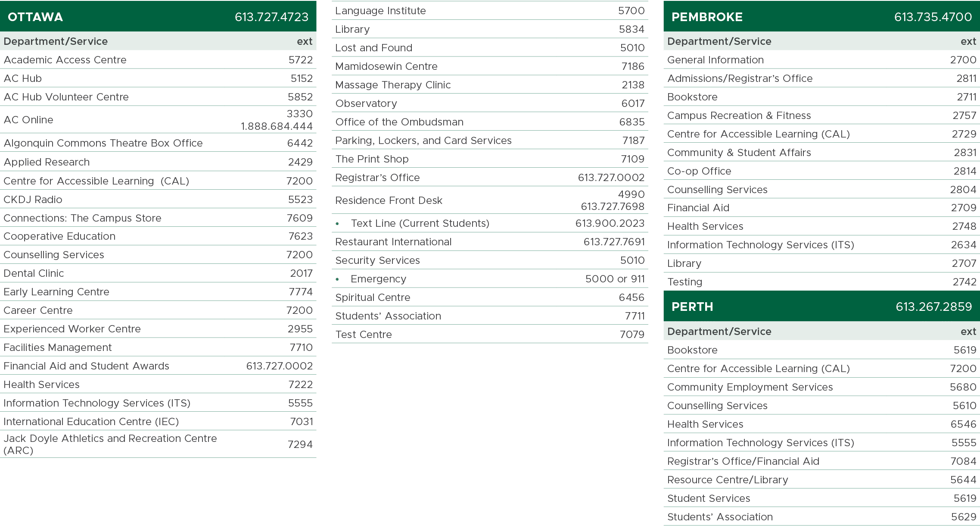Click the Pembroke phone number 613.735.4700
The image size is (980, 529).
[933, 17]
